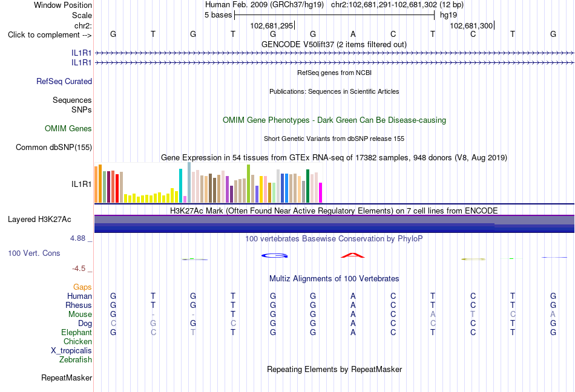Select the Elephant species row label
Screen dimensions: 575x392
(x=77, y=332)
